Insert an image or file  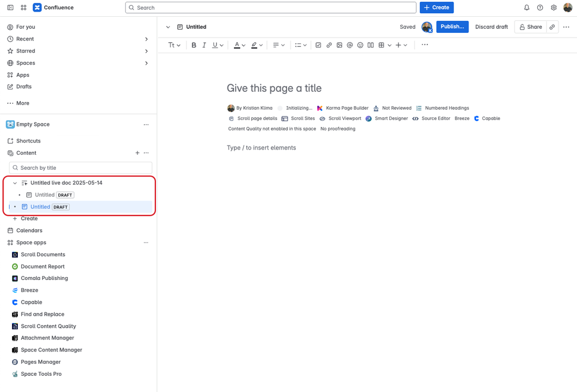pyautogui.click(x=339, y=45)
